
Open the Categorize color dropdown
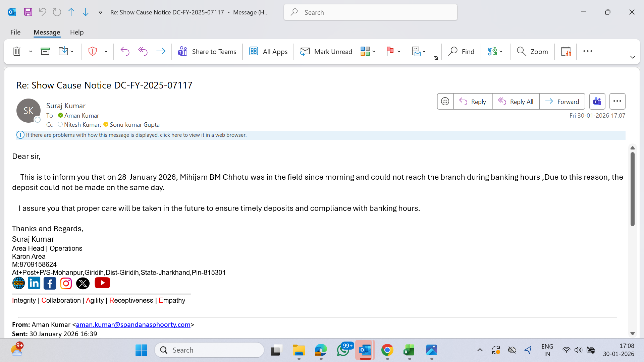coord(368,51)
